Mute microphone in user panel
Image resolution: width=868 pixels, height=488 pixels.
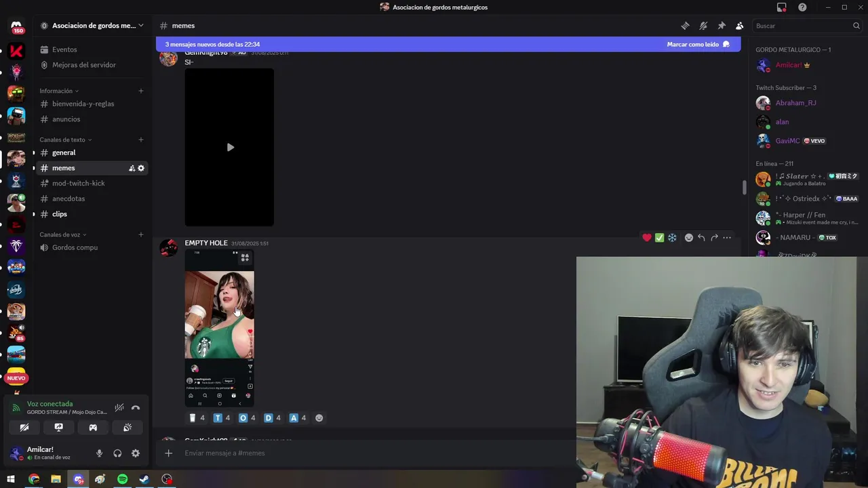click(99, 453)
